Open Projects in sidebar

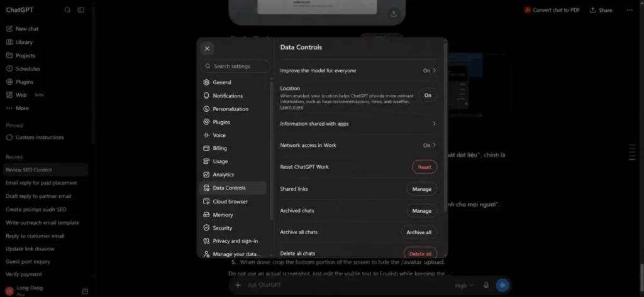[x=45, y=55]
